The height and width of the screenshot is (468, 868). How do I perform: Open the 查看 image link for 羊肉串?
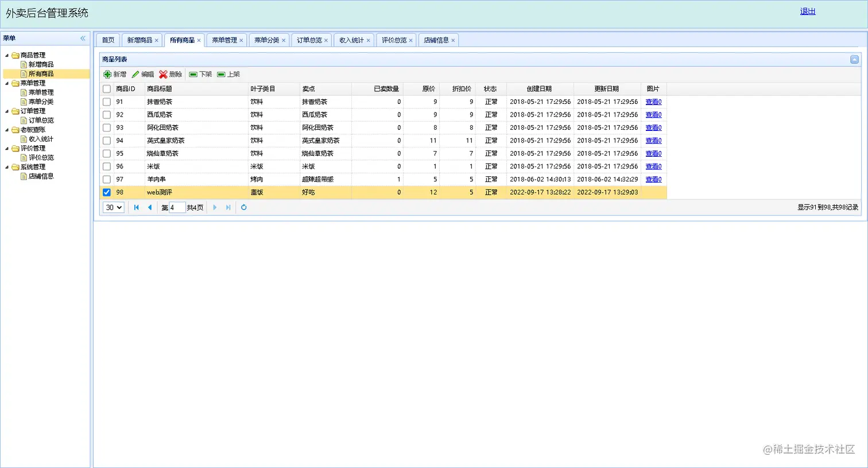coord(653,179)
